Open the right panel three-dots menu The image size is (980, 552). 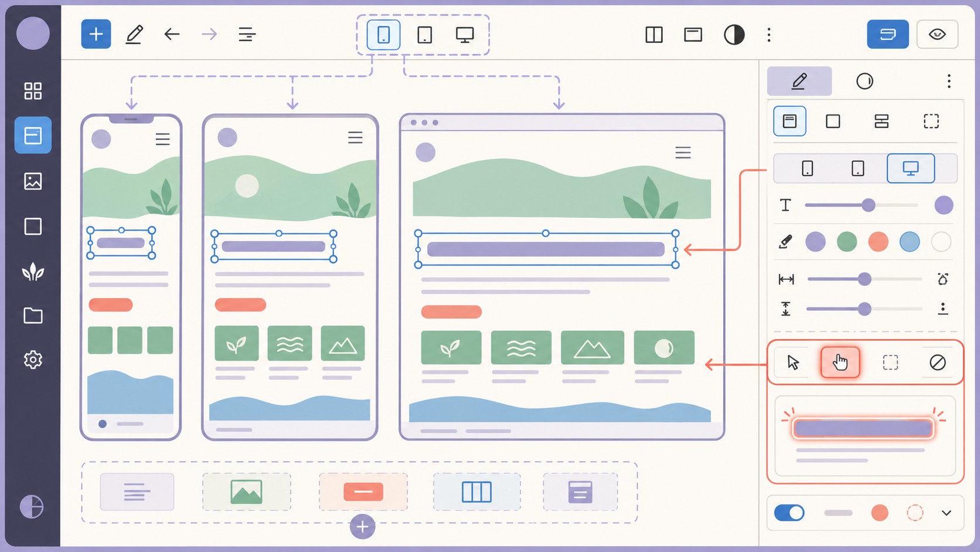(949, 81)
